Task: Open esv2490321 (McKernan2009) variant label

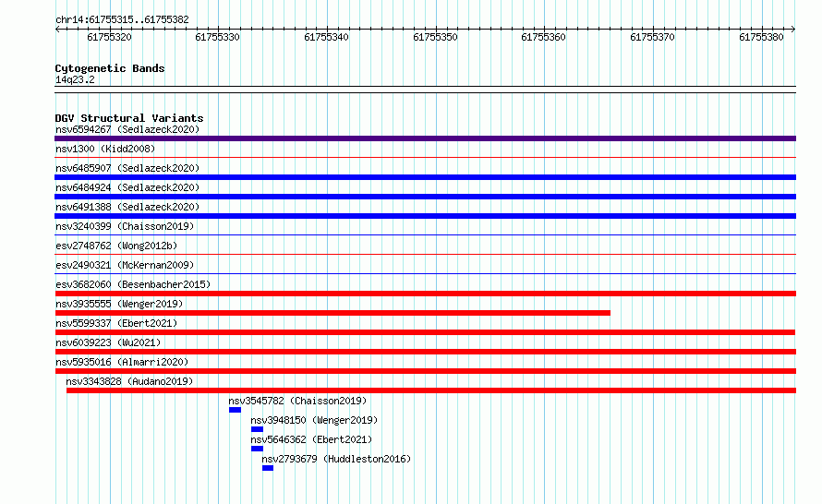Action: coord(125,265)
